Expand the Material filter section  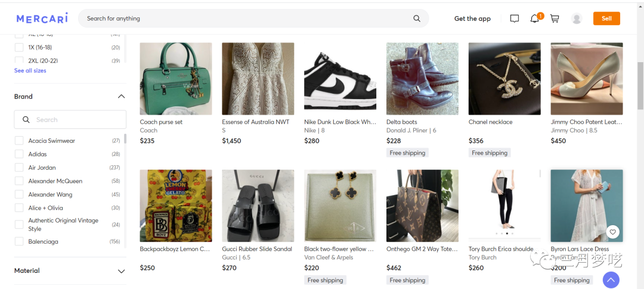(121, 271)
